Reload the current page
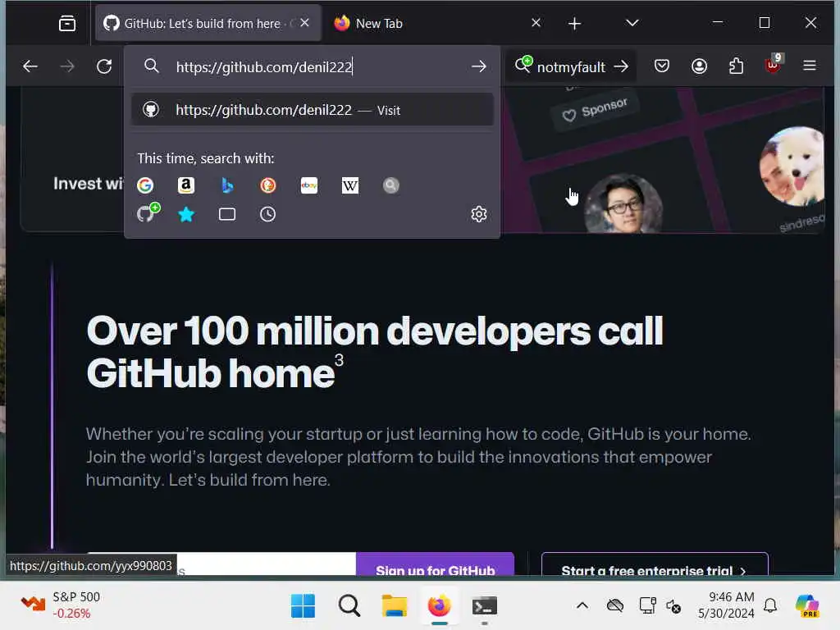 (x=104, y=66)
